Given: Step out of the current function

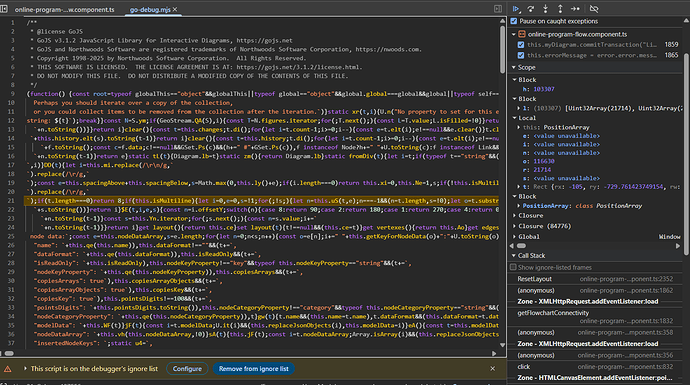Looking at the screenshot, I should point(560,9).
